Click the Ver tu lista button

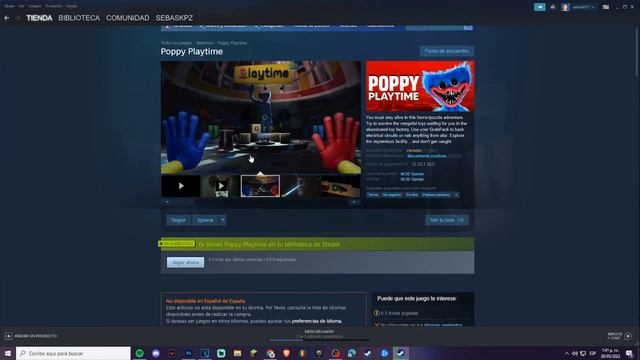[447, 220]
